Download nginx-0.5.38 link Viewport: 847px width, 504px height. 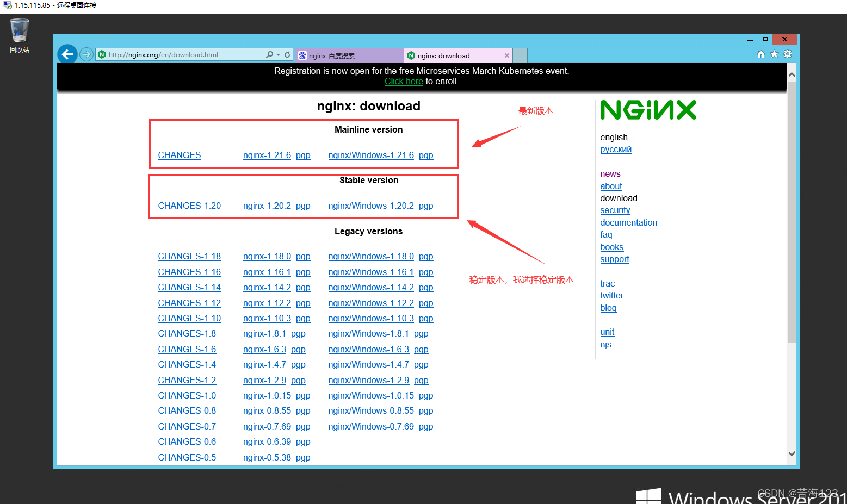click(267, 457)
